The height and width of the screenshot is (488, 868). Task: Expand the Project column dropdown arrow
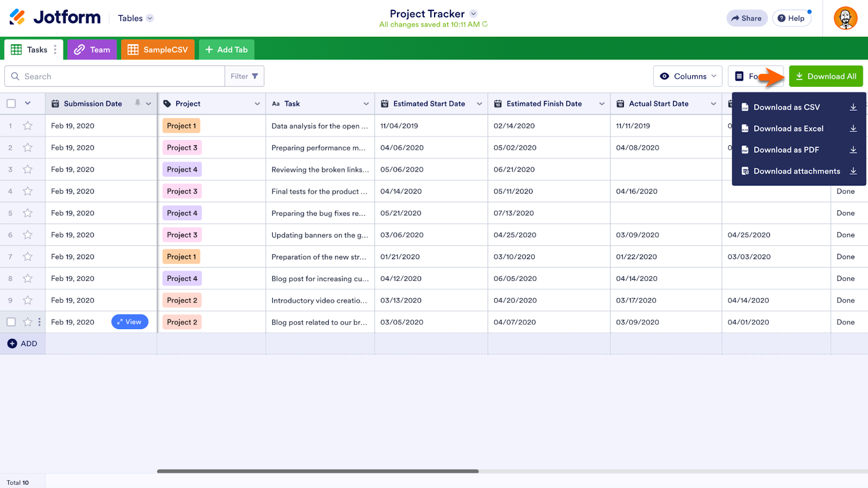[x=257, y=104]
